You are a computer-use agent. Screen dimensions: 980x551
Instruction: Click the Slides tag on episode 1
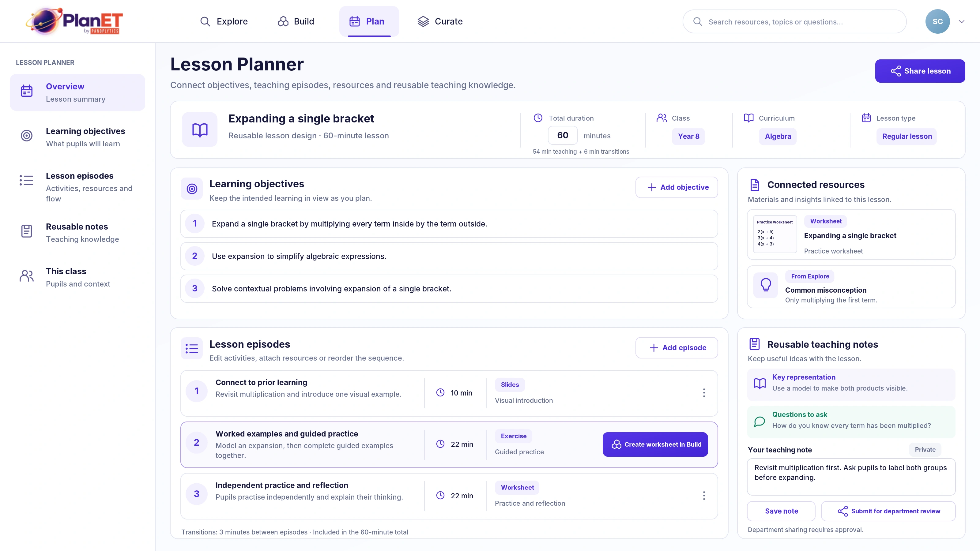point(510,384)
